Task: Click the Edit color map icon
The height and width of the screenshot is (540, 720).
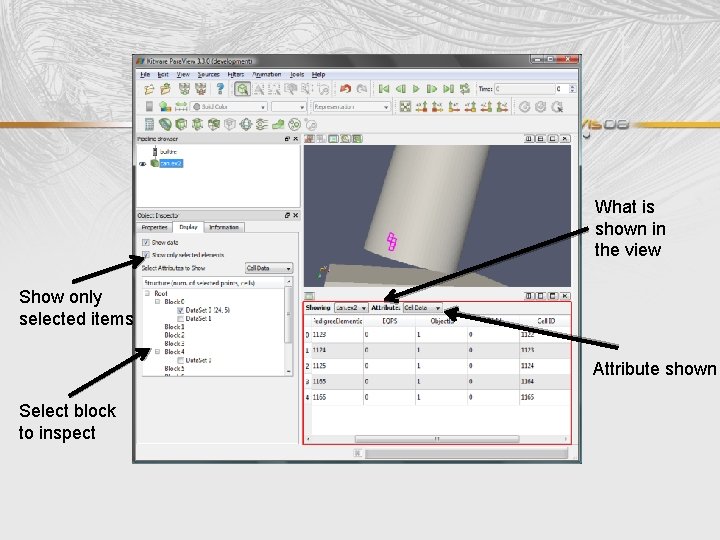Action: 165,107
